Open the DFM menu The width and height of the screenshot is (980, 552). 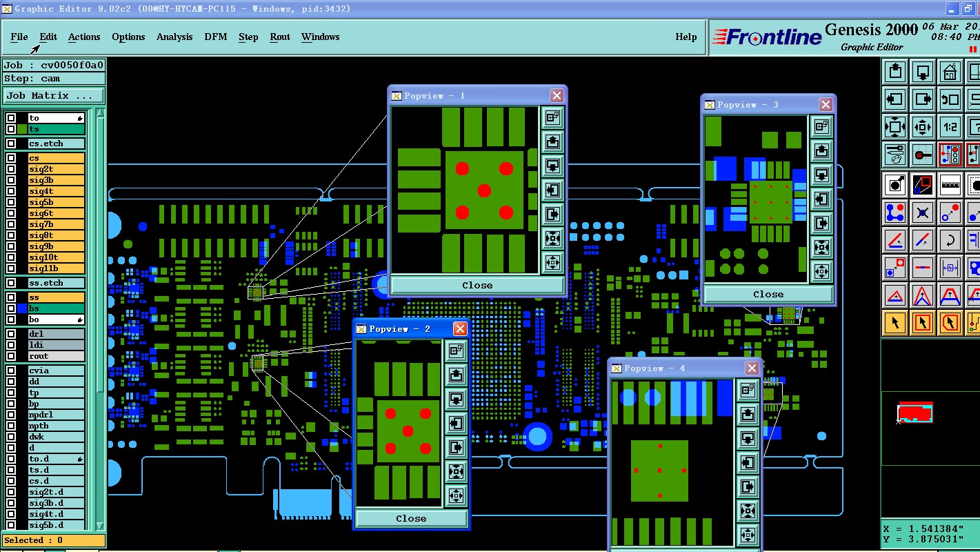coord(216,37)
